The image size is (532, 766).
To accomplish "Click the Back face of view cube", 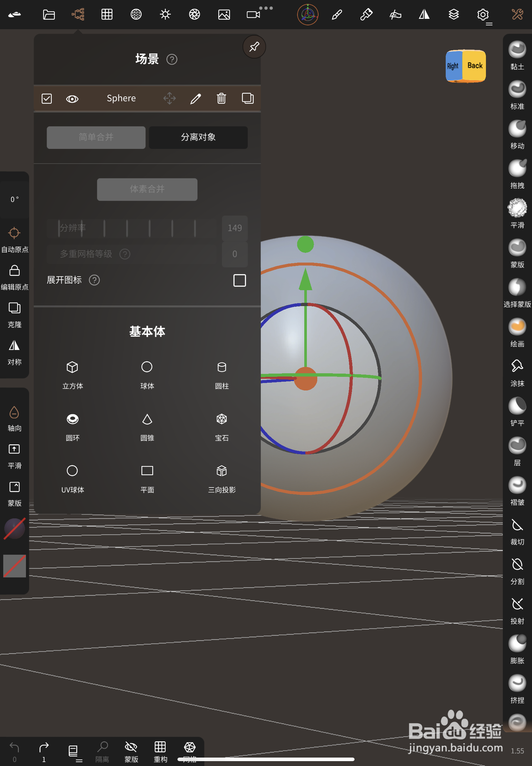I will pyautogui.click(x=474, y=65).
